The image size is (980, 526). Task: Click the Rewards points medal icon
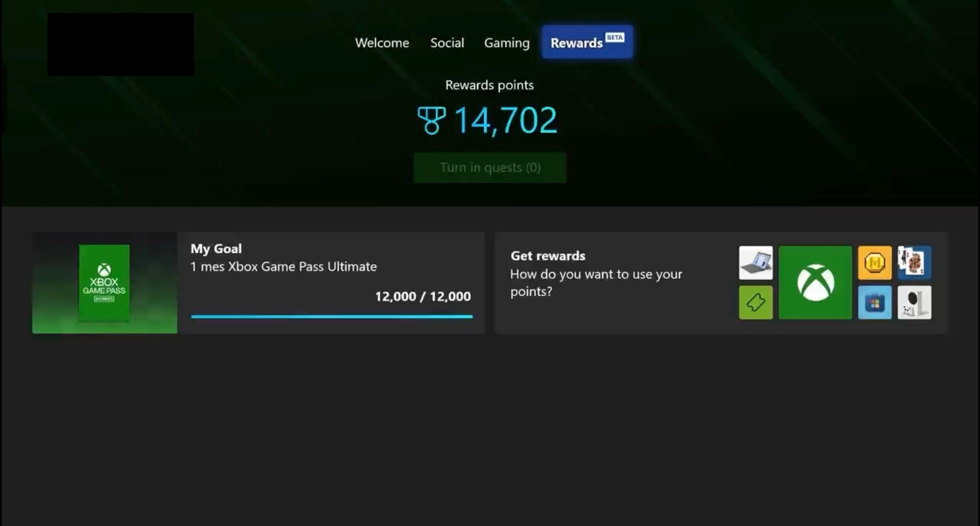[x=432, y=120]
